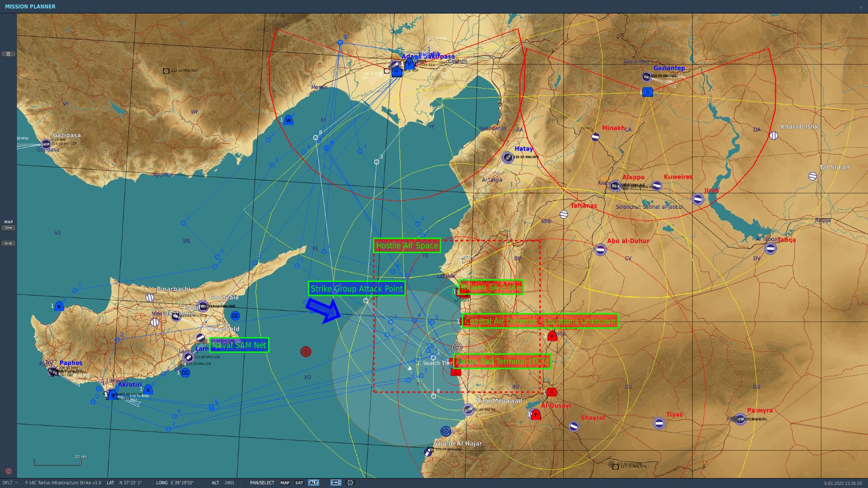This screenshot has height=488, width=868.
Task: Click the Palmyra airfield icon
Action: click(x=740, y=419)
